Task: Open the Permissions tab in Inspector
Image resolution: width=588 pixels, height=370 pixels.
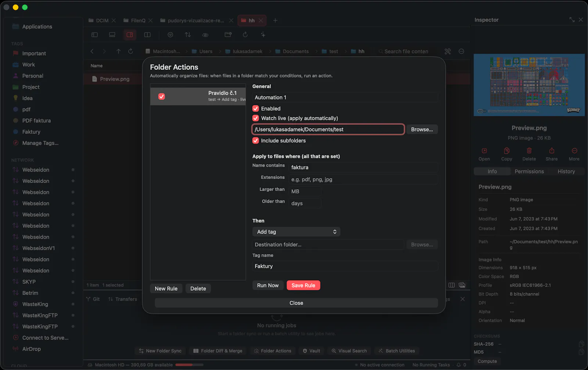Action: click(529, 172)
